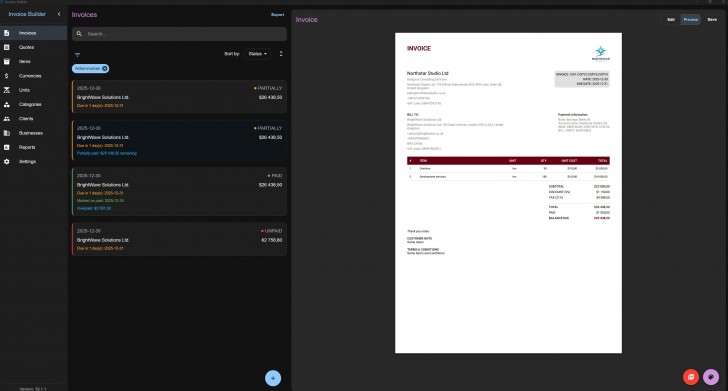The height and width of the screenshot is (391, 728).
Task: Add new invoice with plus button
Action: click(x=273, y=378)
